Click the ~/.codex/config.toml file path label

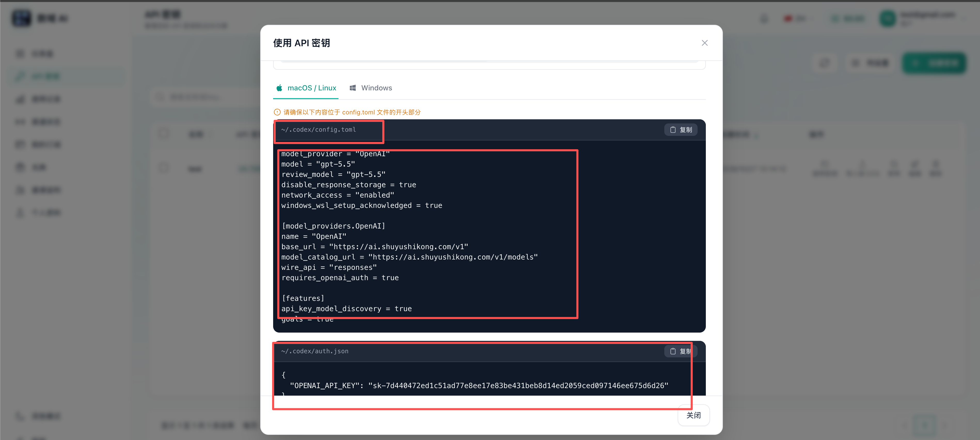click(318, 130)
